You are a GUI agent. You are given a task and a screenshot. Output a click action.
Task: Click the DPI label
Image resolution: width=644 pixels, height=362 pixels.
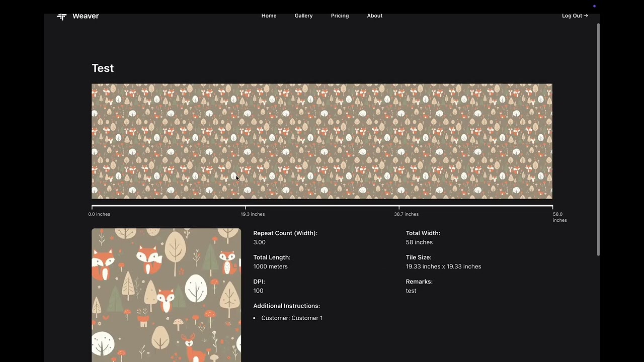coord(259,282)
